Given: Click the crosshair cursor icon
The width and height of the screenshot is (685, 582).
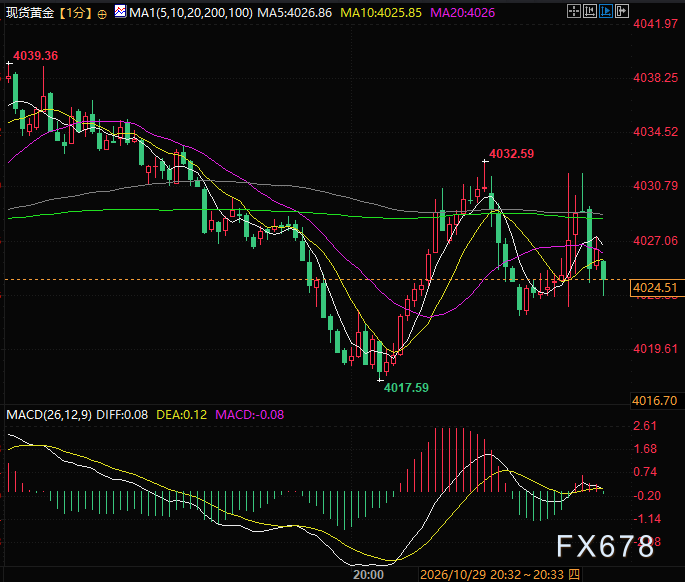Looking at the screenshot, I should coord(574,11).
